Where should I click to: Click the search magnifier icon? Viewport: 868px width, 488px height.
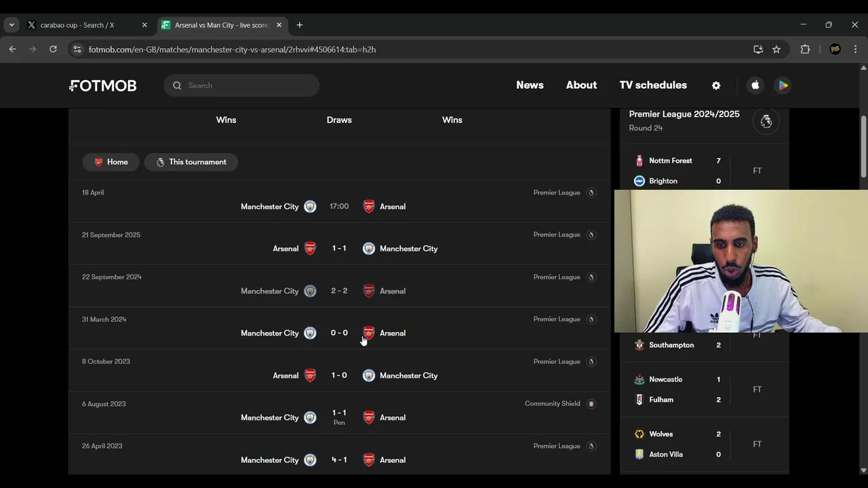pyautogui.click(x=177, y=85)
